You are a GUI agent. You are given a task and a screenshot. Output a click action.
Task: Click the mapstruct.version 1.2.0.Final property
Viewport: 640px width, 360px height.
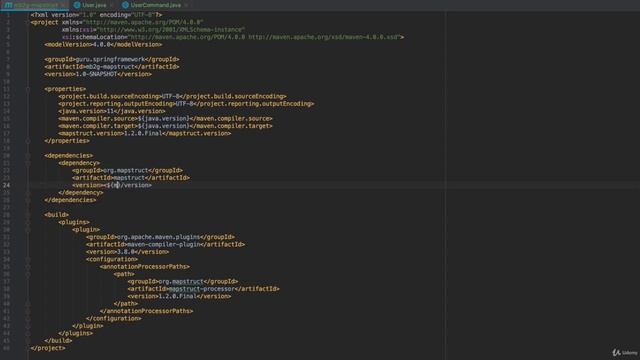click(x=144, y=133)
